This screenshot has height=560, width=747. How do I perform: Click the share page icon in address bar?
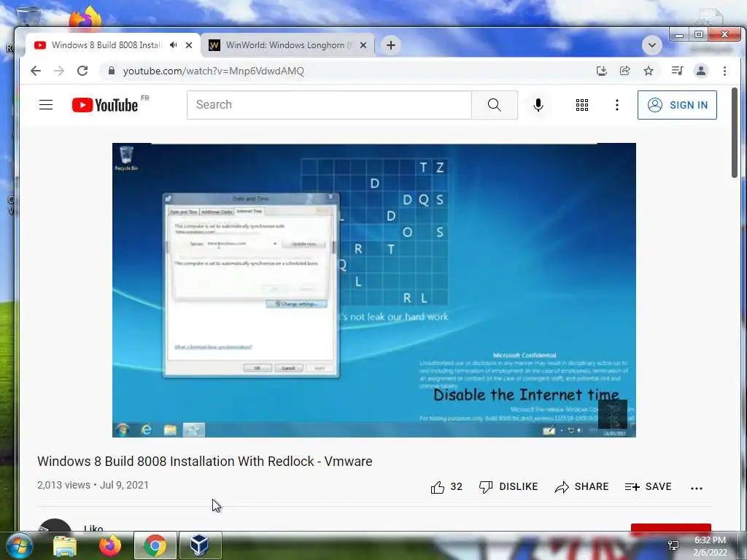click(x=625, y=71)
